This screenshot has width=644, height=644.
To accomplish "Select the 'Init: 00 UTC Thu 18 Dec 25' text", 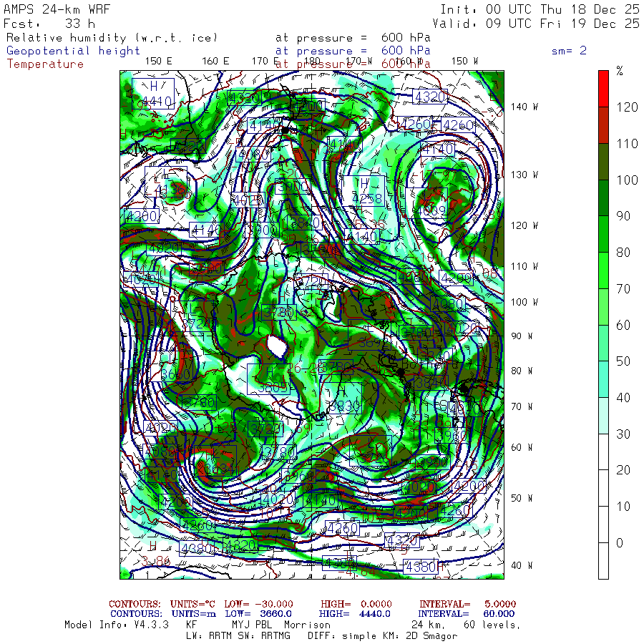I will coord(540,9).
